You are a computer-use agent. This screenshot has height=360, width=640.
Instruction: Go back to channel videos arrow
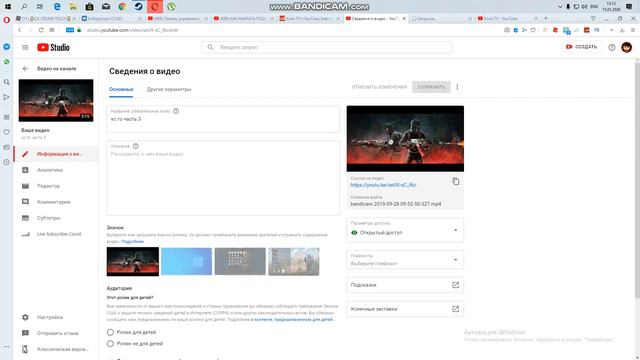pyautogui.click(x=25, y=69)
